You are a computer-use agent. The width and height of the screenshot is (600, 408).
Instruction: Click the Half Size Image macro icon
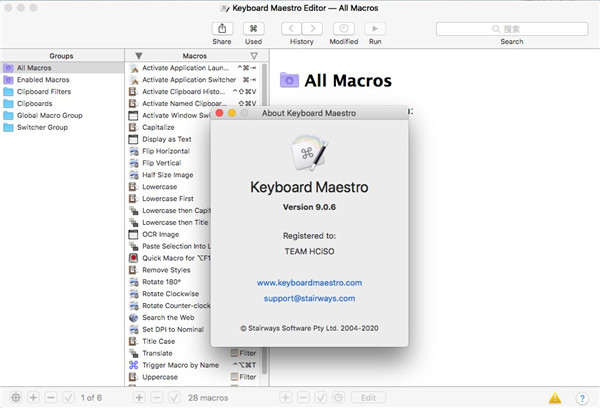pyautogui.click(x=134, y=175)
